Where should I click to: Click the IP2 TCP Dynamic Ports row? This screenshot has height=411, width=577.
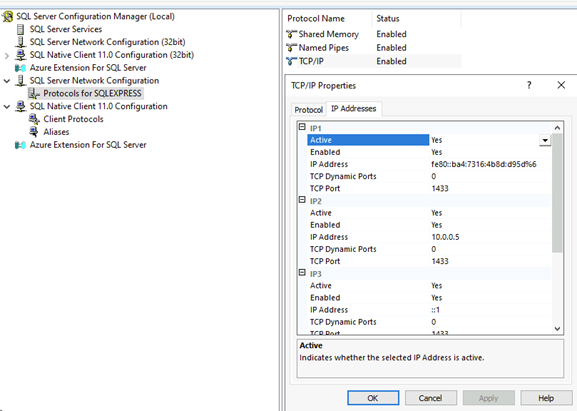tap(429, 249)
